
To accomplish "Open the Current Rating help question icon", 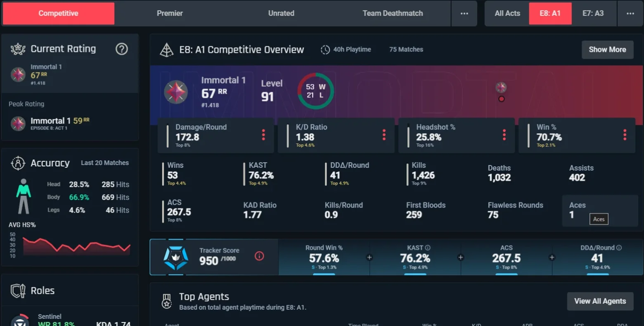I will [121, 49].
